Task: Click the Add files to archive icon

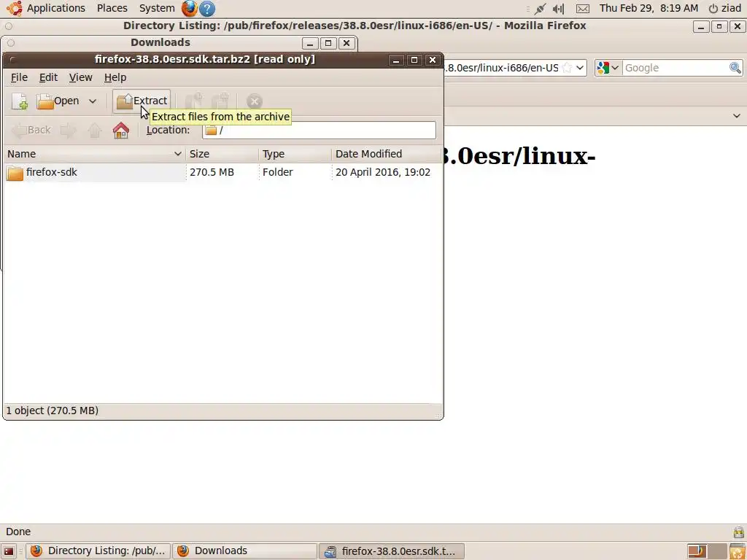Action: pyautogui.click(x=194, y=101)
